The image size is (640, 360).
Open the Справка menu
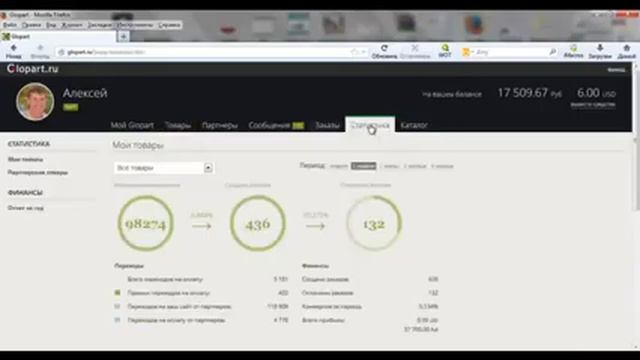(x=169, y=25)
